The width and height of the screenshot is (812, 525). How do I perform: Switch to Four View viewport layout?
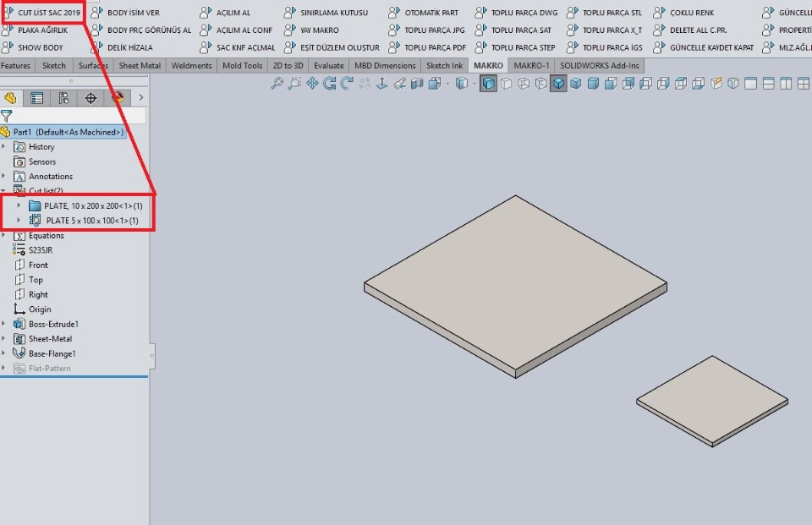point(804,84)
